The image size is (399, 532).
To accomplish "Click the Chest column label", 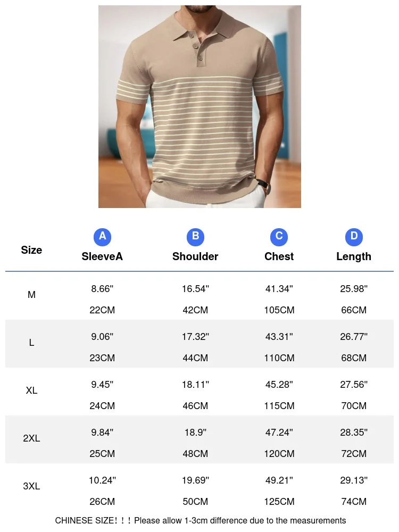I will tap(279, 256).
